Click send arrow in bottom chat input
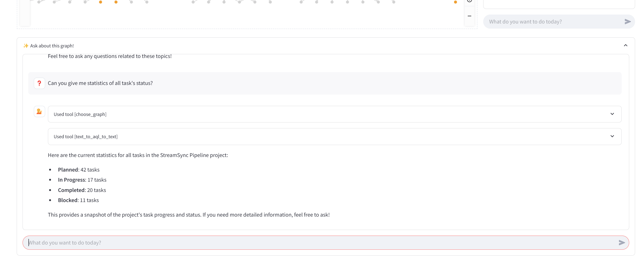Viewport: 644px width, 264px height. [621, 243]
